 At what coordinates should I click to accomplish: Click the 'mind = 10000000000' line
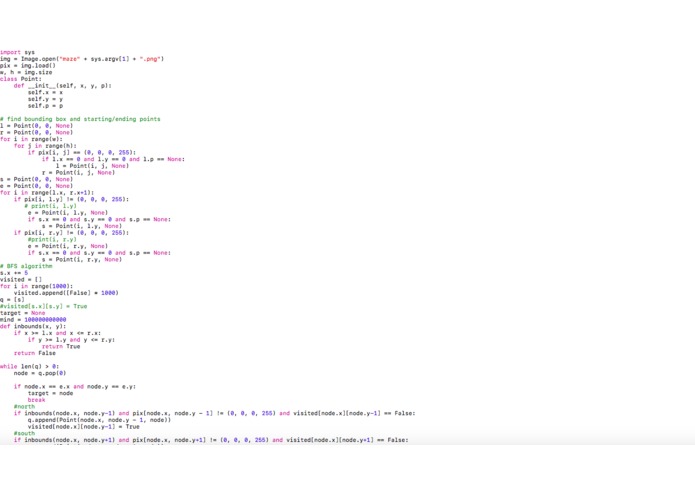coord(33,319)
